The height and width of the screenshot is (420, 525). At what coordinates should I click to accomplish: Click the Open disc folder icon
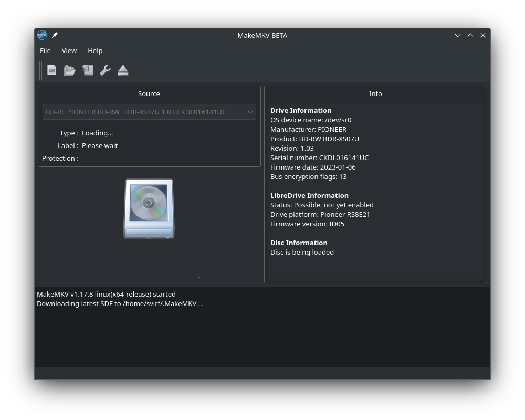coord(70,70)
